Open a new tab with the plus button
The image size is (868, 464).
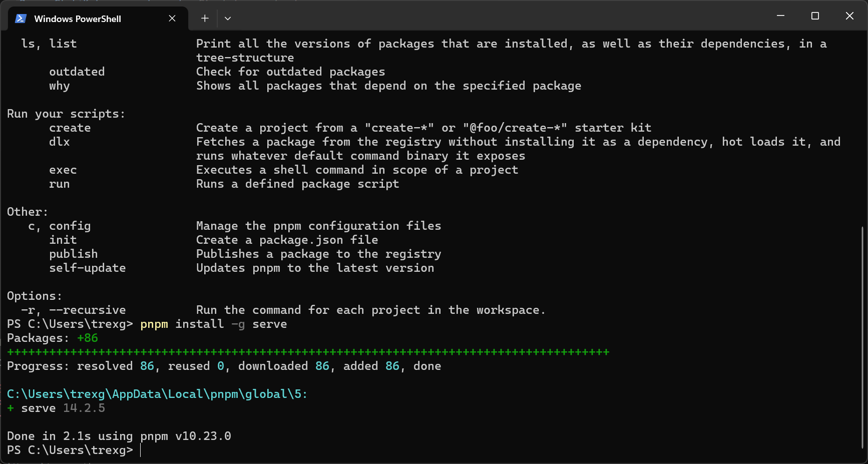click(205, 19)
